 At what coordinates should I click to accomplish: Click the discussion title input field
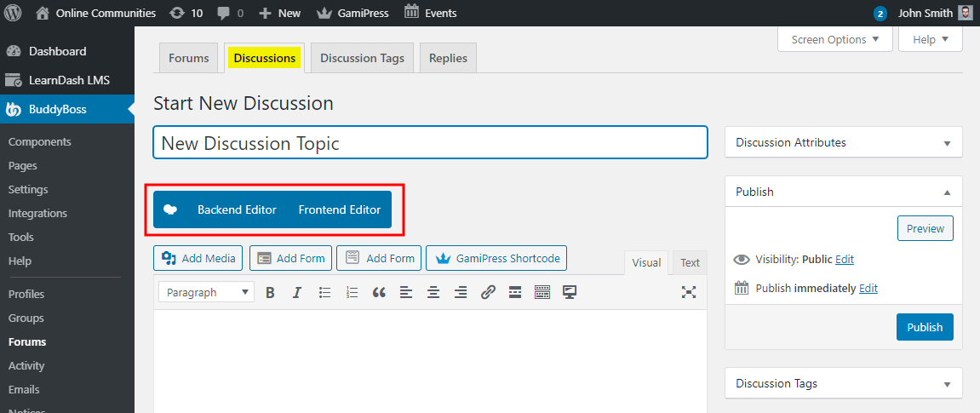[x=430, y=143]
